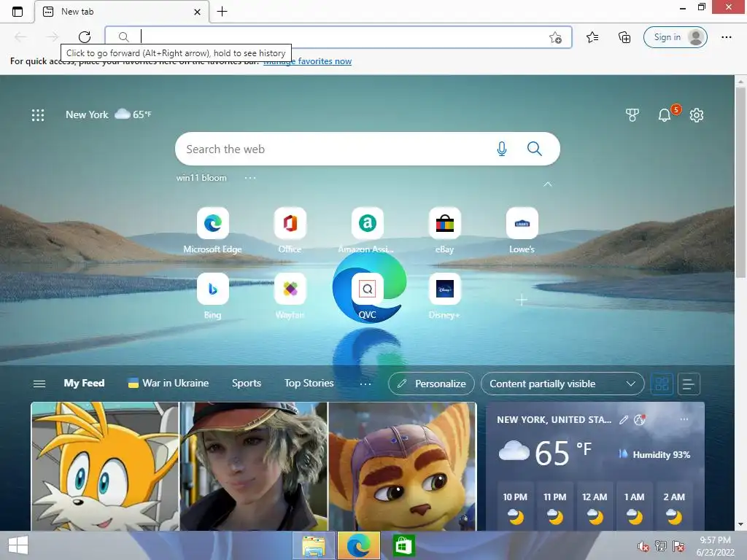
Task: Open Microsoft Rewards trophy icon
Action: 632,114
